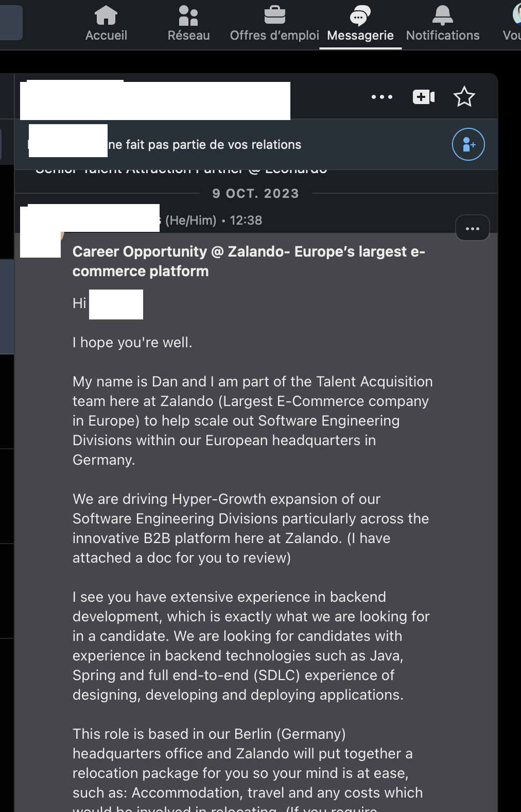The image size is (521, 812).
Task: Click the 12:38 message timestamp
Action: click(x=246, y=221)
